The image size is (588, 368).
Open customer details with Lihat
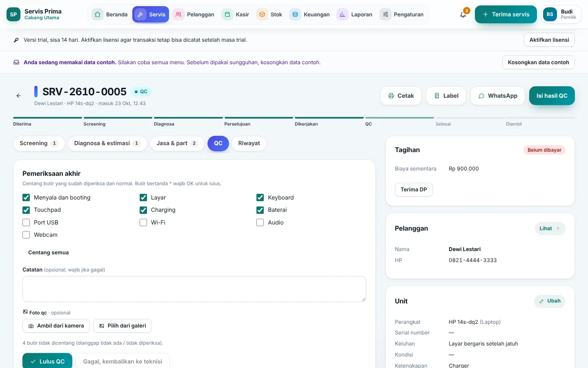click(x=550, y=229)
